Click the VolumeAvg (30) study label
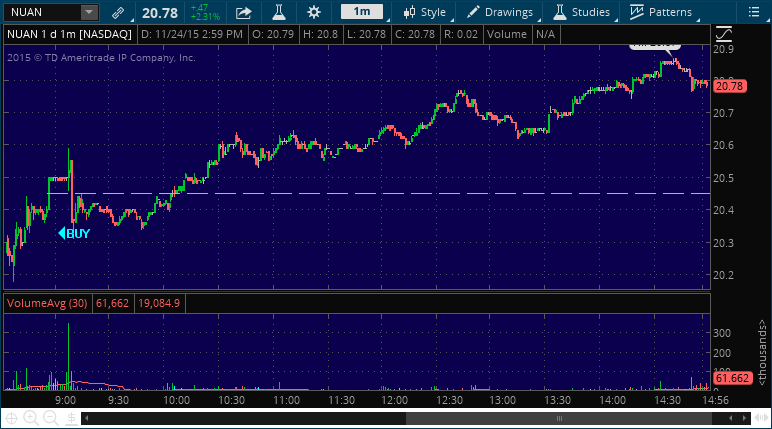772x429 pixels. tap(47, 303)
